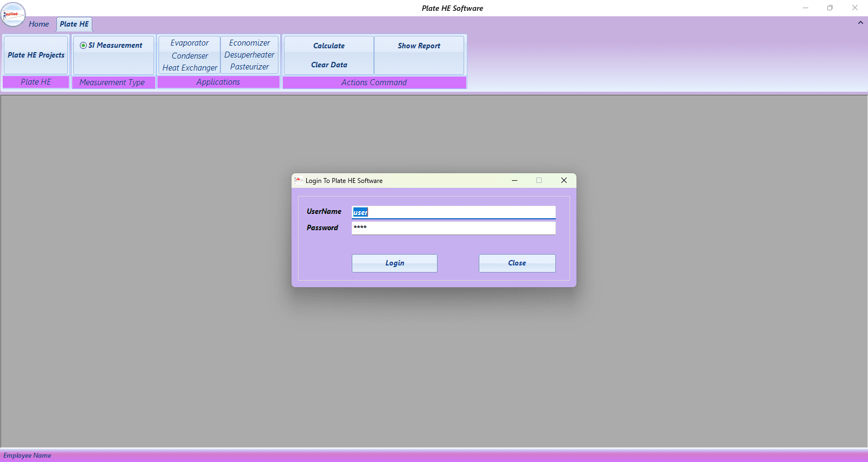Viewport: 868px width, 462px height.
Task: Open Show Report
Action: click(419, 46)
